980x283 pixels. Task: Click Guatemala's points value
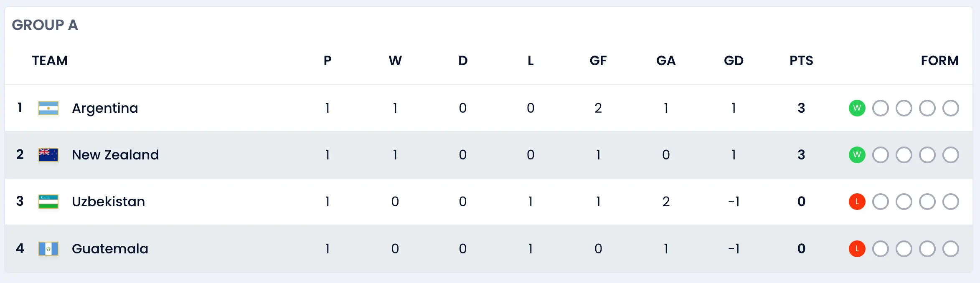(801, 249)
